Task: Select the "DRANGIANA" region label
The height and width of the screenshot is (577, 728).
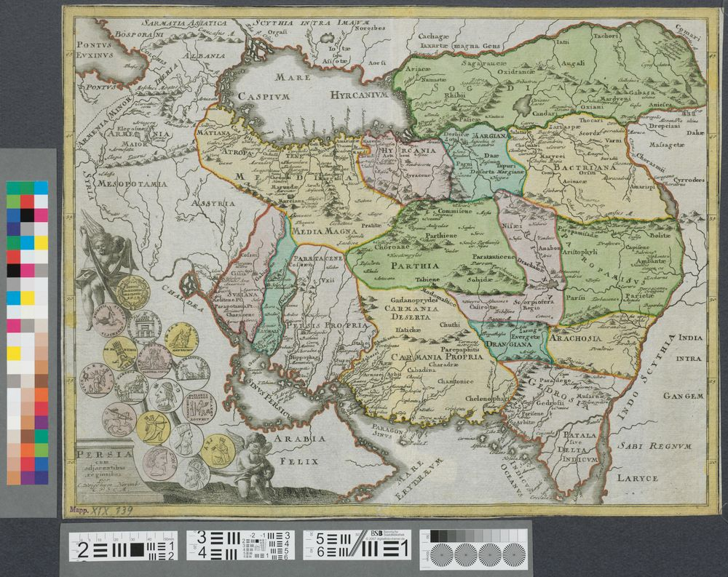Action: coord(508,345)
